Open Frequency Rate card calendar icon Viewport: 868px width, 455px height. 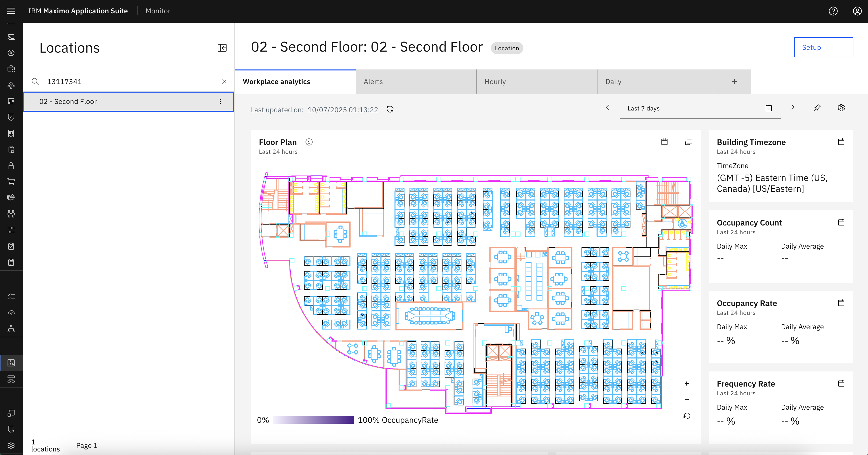tap(841, 383)
